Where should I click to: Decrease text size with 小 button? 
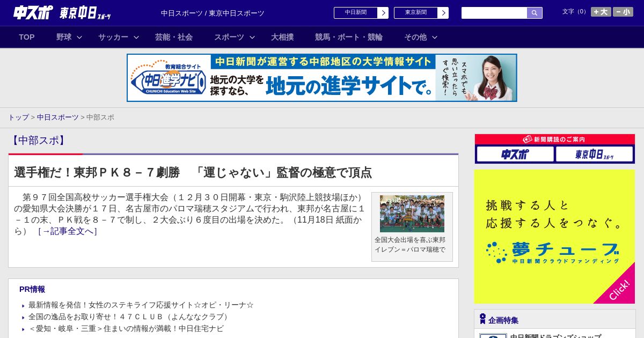pyautogui.click(x=623, y=12)
